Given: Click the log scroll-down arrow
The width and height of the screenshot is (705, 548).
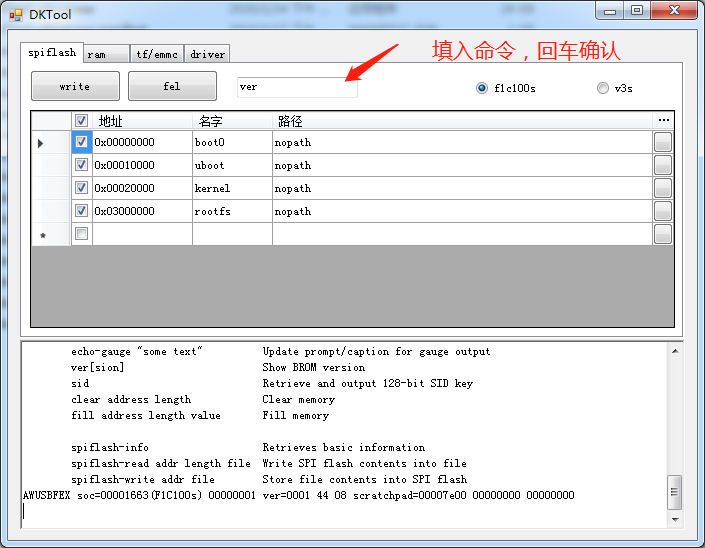Looking at the screenshot, I should [675, 520].
